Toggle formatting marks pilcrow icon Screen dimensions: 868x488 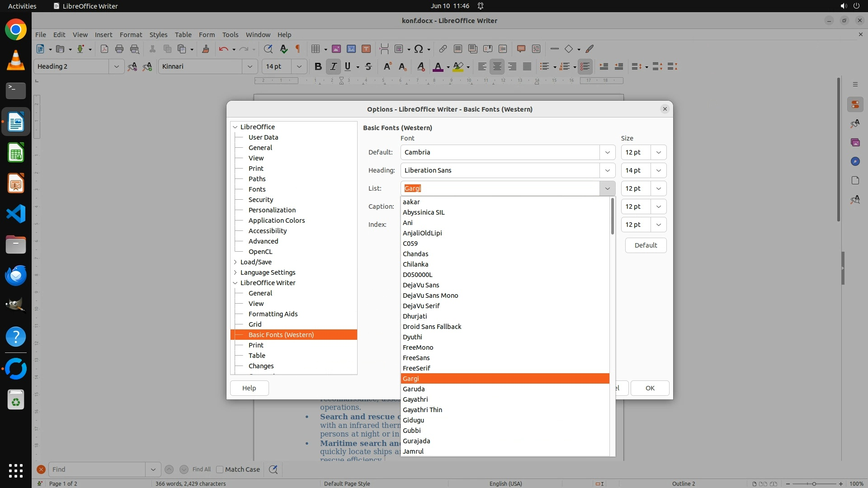pyautogui.click(x=298, y=49)
